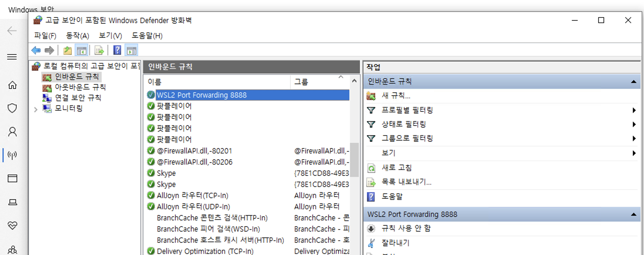Click the green check icon beside AllJoyn 라우터(TCP-In)
644x255 pixels.
tap(151, 195)
